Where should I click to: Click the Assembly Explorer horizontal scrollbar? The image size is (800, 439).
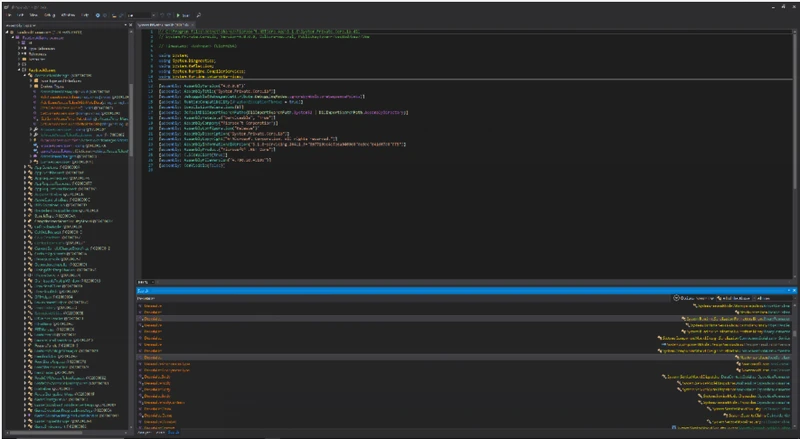(46, 433)
